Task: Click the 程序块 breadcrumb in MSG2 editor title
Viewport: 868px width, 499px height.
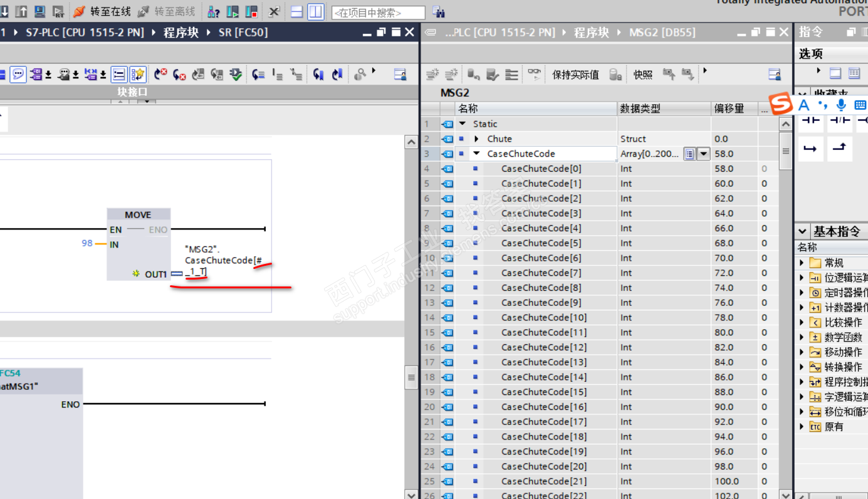Action: (x=592, y=32)
